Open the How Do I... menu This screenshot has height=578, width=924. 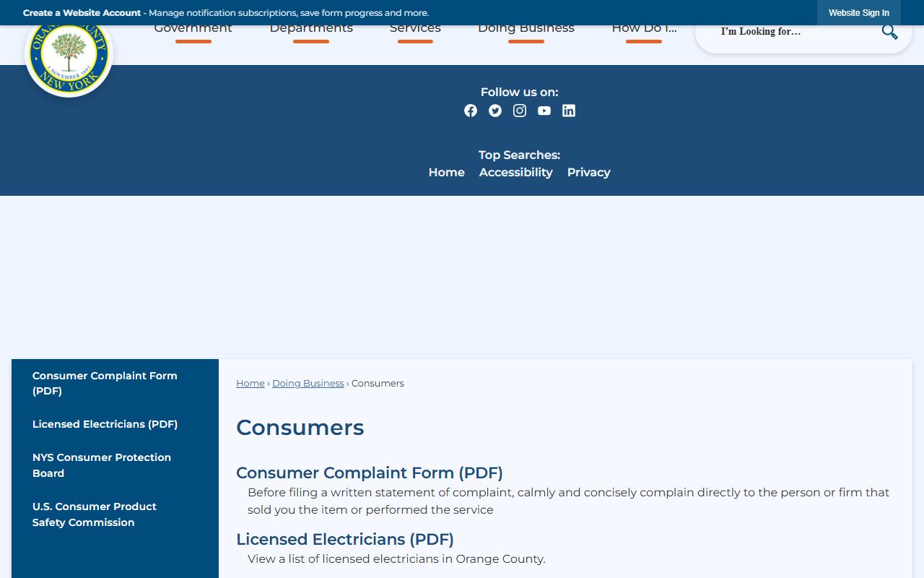tap(644, 30)
